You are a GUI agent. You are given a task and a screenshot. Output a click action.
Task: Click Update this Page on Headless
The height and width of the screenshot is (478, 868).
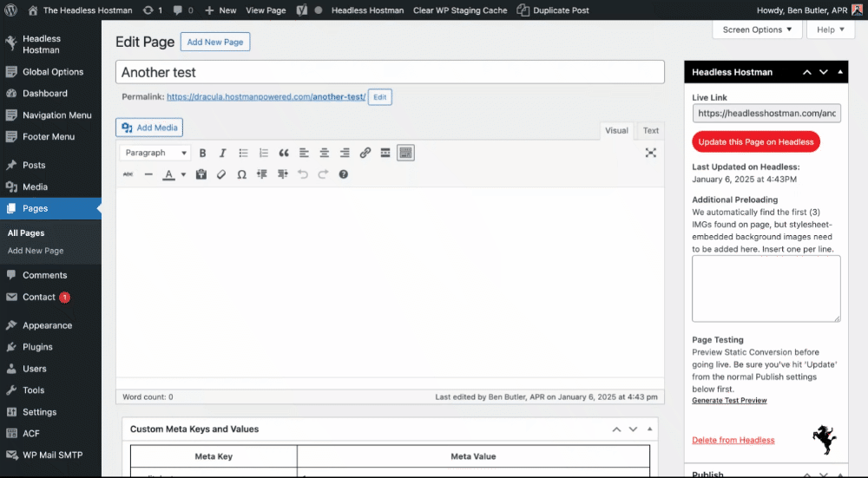click(755, 142)
